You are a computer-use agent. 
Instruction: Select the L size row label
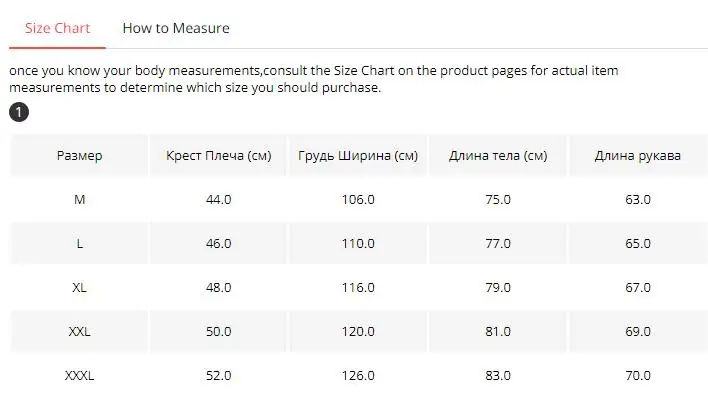click(x=79, y=243)
